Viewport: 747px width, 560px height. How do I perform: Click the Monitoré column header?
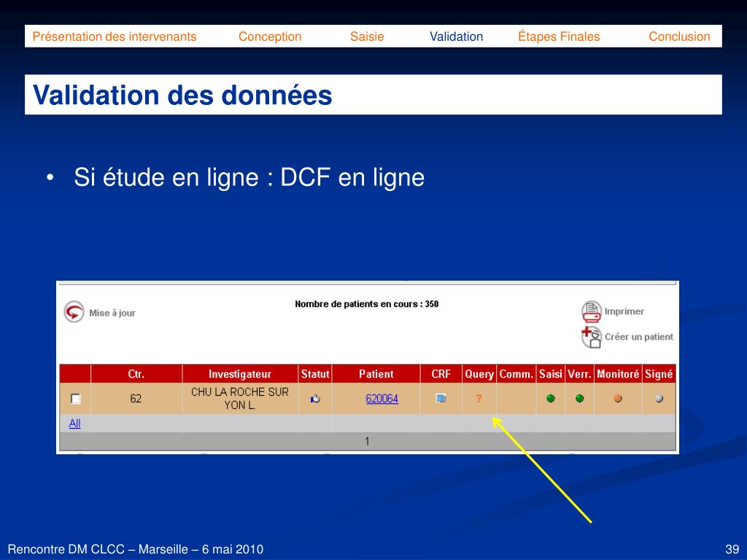618,374
